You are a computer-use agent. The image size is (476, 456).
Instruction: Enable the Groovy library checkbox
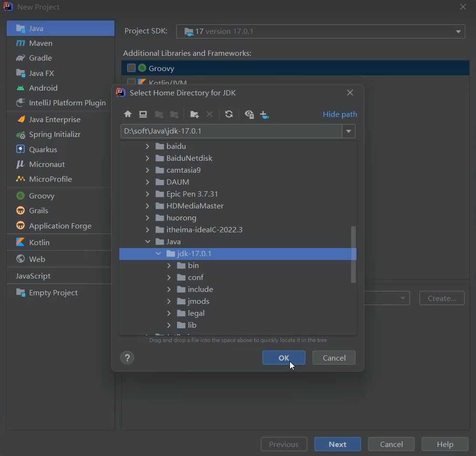[x=131, y=68]
